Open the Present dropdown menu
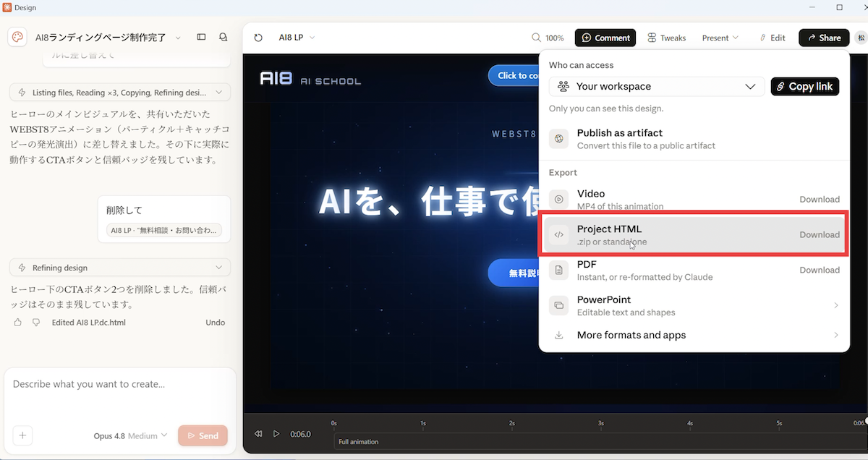 coord(720,38)
